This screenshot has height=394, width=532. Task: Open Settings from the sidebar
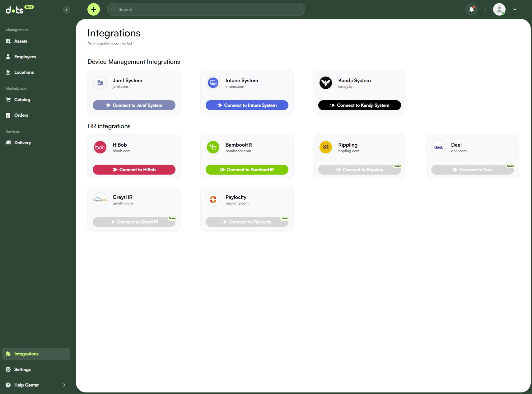(22, 369)
